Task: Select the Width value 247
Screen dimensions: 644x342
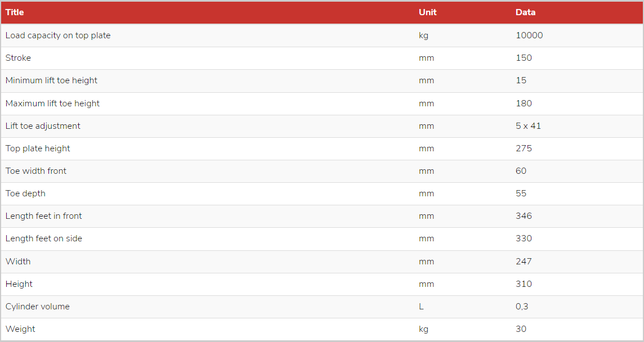Action: click(524, 262)
